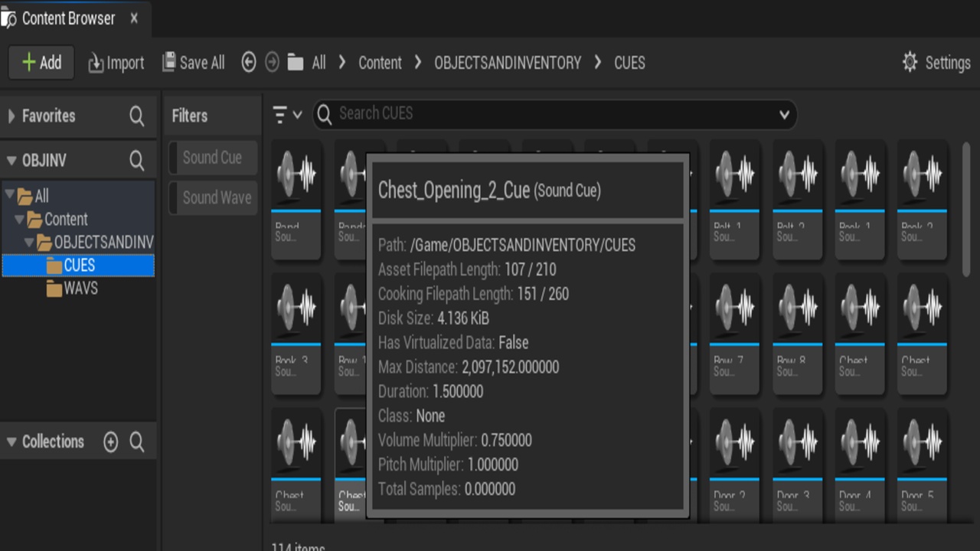Select the Belt_2 sound cue asset
The image size is (980, 551).
point(797,201)
